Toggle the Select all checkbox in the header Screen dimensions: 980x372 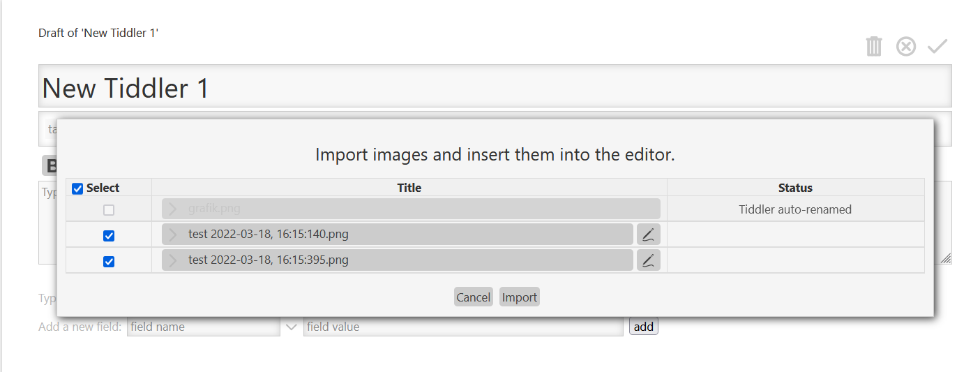click(77, 188)
